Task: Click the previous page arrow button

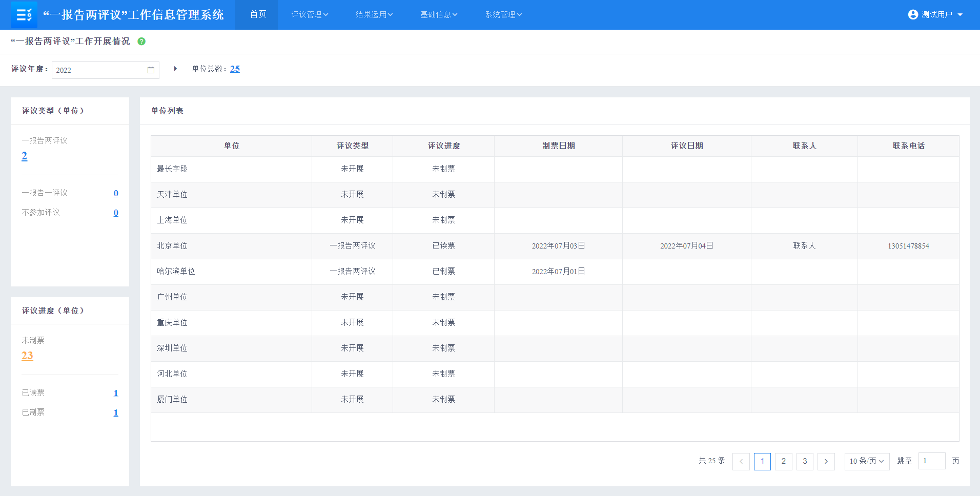Action: click(x=741, y=461)
